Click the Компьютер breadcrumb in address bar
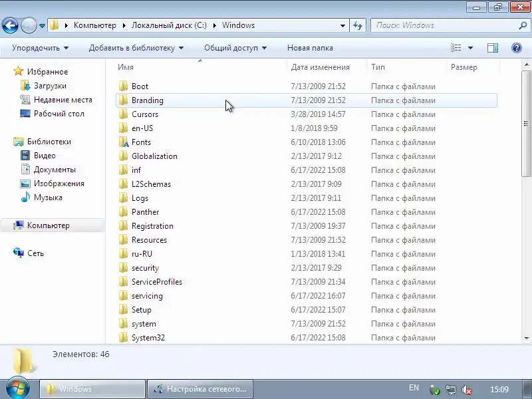 click(94, 25)
